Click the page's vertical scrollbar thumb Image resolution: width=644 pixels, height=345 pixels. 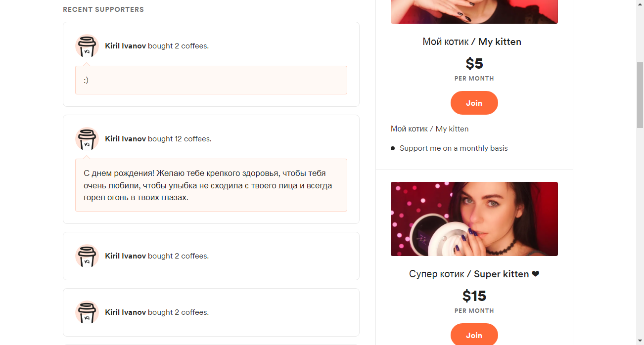pyautogui.click(x=640, y=94)
